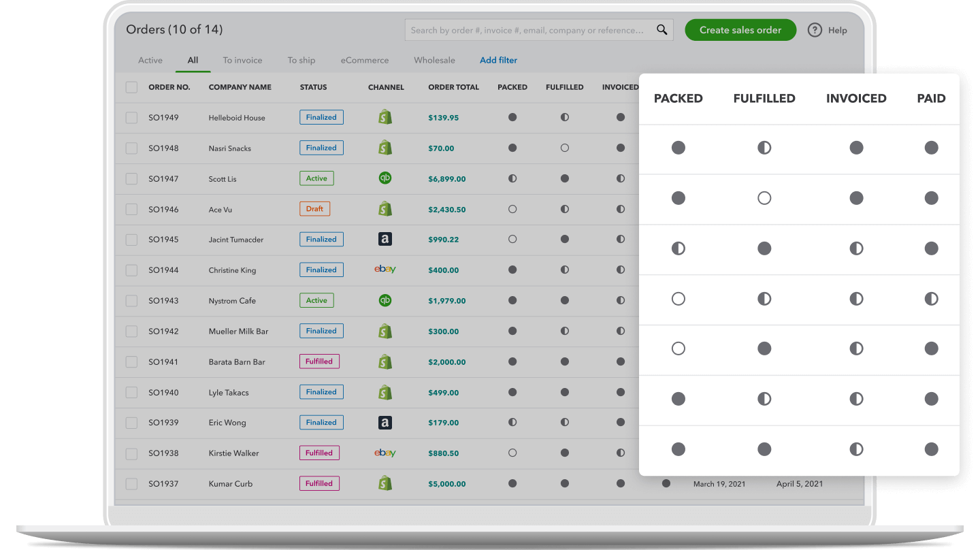
Task: Click the search magnifier icon
Action: point(661,30)
